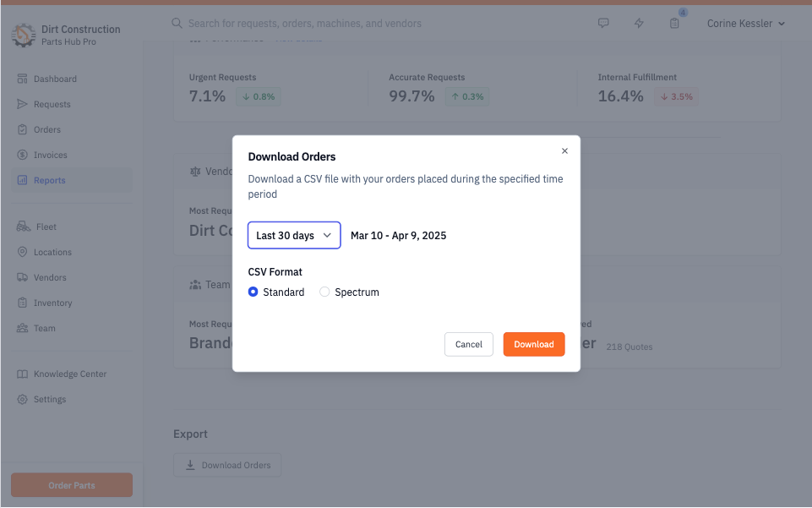Open the Inventory menu item
Viewport: 812px width, 508px height.
click(52, 303)
